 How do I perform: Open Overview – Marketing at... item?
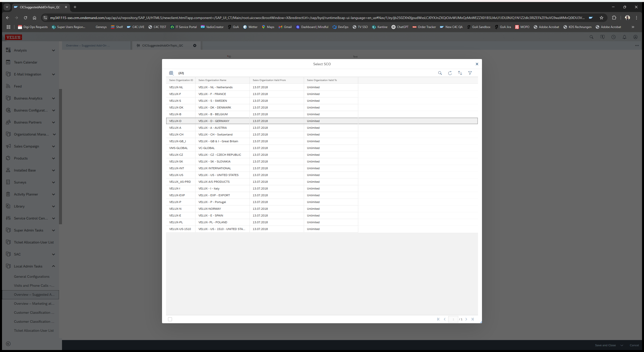tap(34, 303)
